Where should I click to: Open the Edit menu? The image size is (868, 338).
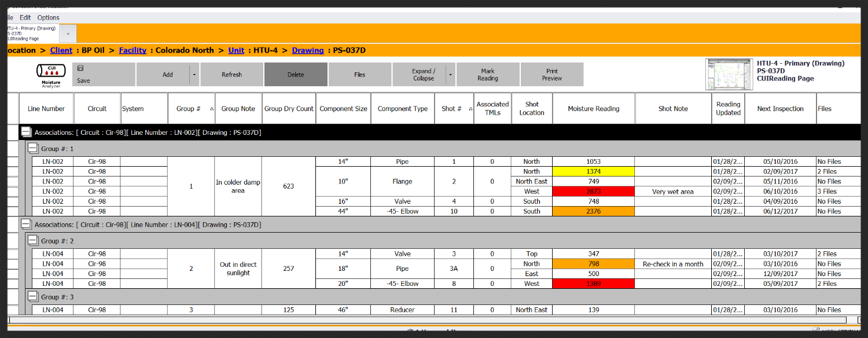[x=25, y=17]
